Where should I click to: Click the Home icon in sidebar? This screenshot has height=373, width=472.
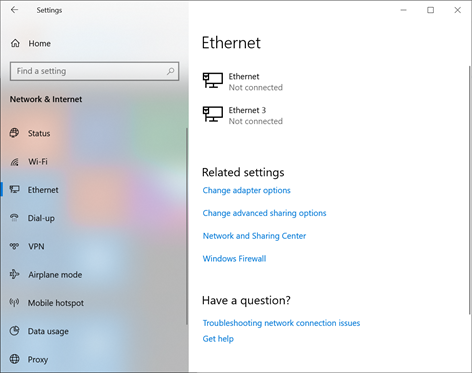pyautogui.click(x=15, y=43)
